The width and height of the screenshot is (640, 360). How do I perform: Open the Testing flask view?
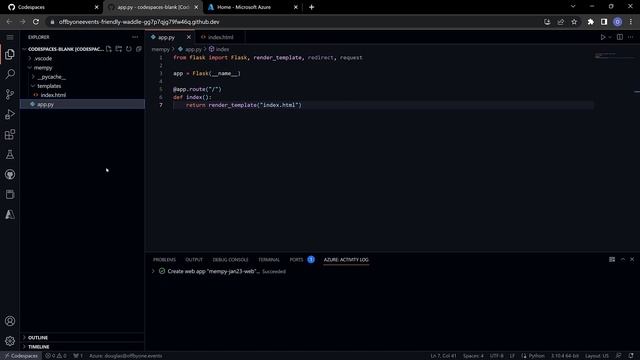(x=10, y=154)
